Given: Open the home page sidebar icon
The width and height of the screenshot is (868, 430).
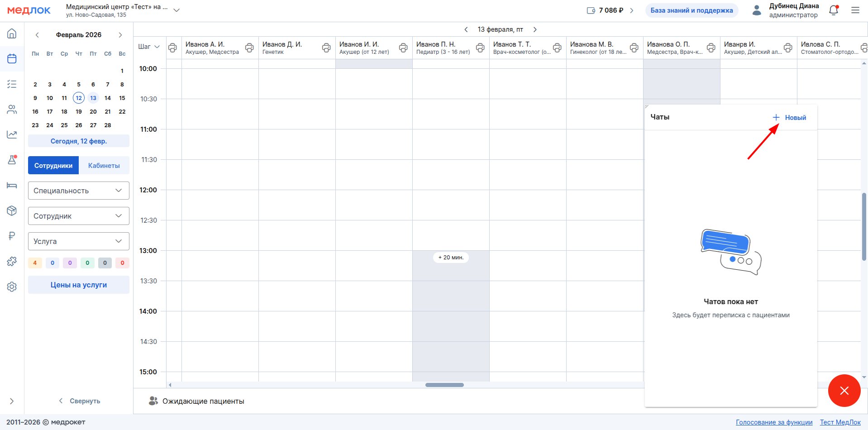Looking at the screenshot, I should pos(12,33).
